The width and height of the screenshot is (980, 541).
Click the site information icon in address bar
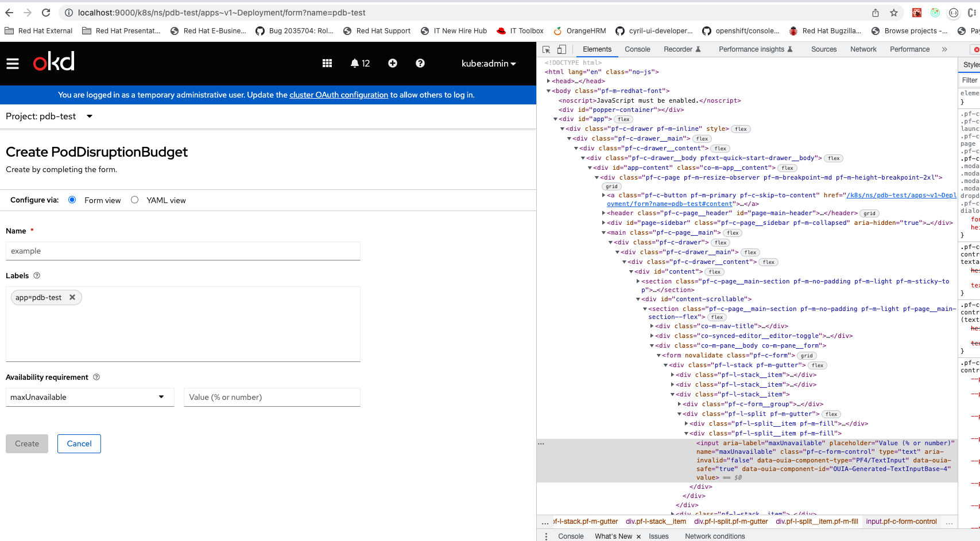(x=68, y=13)
